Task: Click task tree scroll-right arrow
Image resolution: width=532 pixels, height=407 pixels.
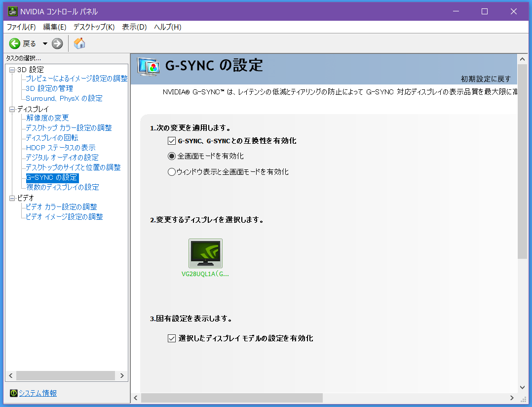Action: coord(122,375)
